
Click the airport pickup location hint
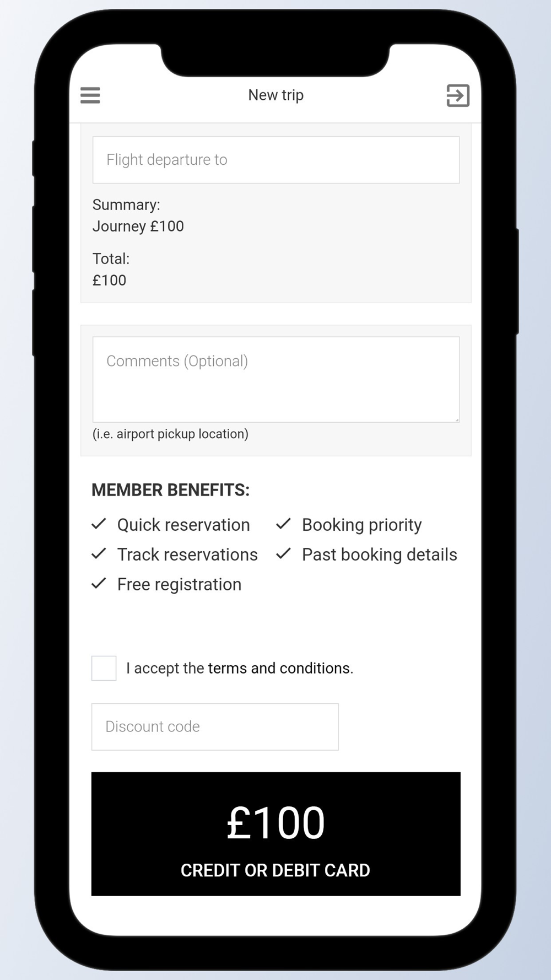click(x=170, y=434)
